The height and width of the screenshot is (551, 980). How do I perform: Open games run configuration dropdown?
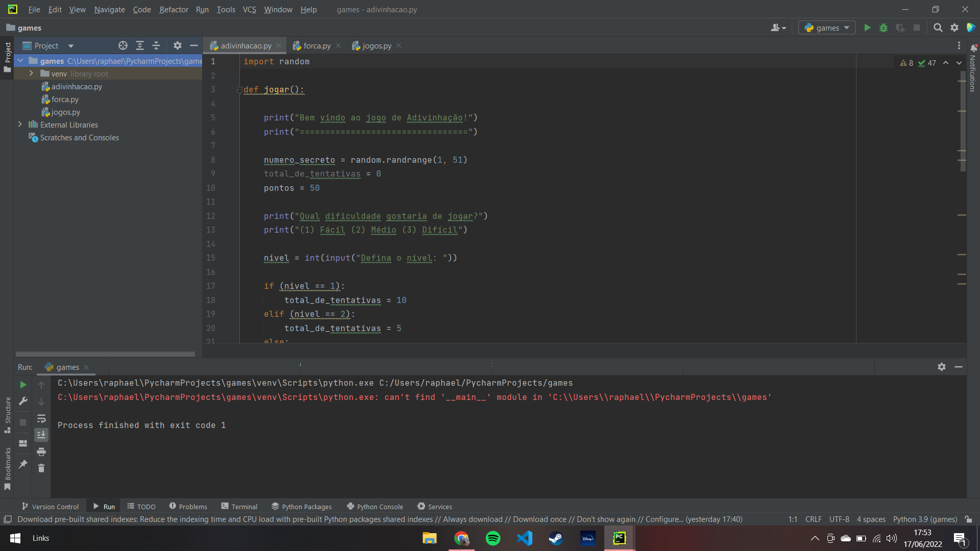tap(827, 28)
